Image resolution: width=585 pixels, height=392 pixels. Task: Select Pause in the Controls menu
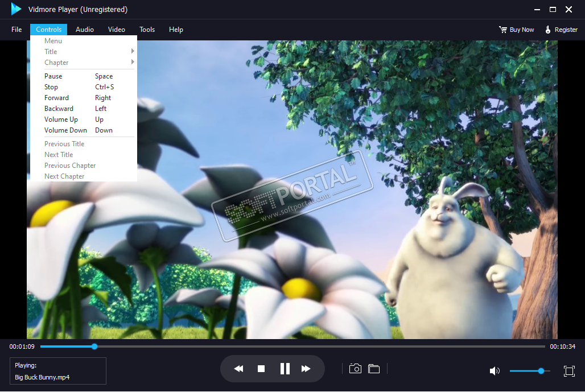[84, 76]
